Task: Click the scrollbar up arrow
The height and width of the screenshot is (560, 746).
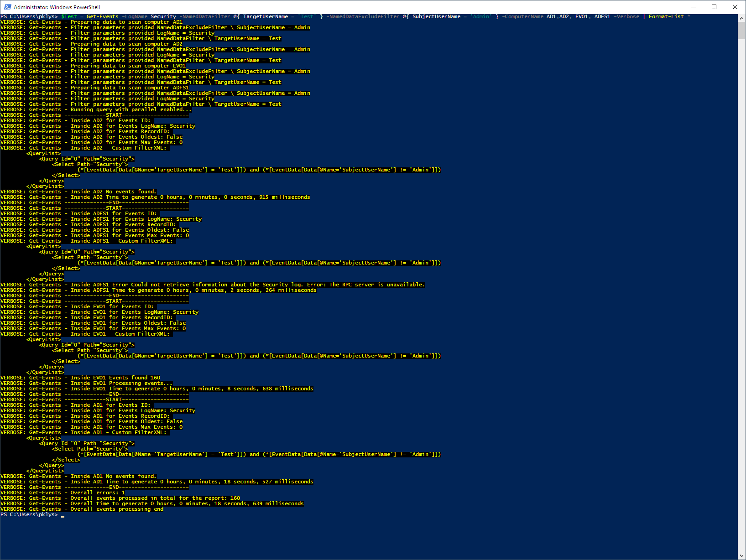Action: pyautogui.click(x=741, y=18)
